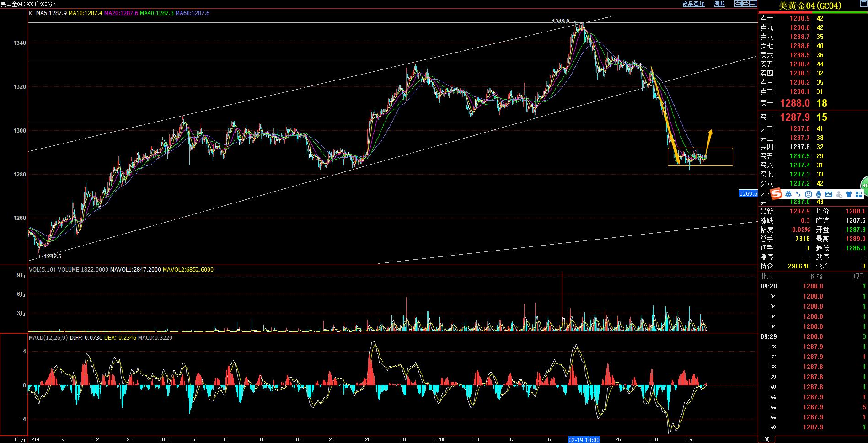Viewport: 868px width, 443px height.
Task: Open the 商品叠加 overlay link
Action: point(693,4)
